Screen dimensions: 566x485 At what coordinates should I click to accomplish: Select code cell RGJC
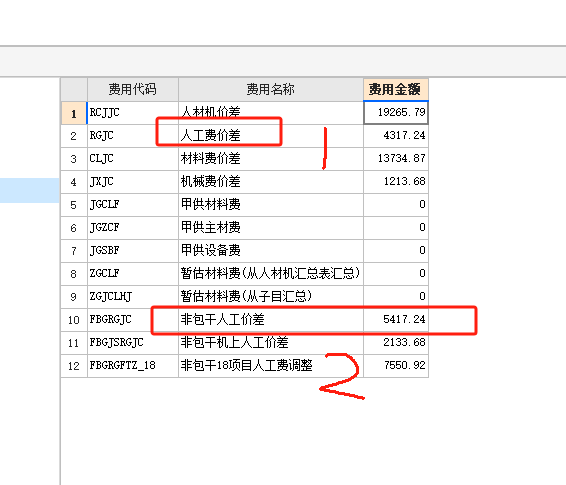[x=132, y=136]
